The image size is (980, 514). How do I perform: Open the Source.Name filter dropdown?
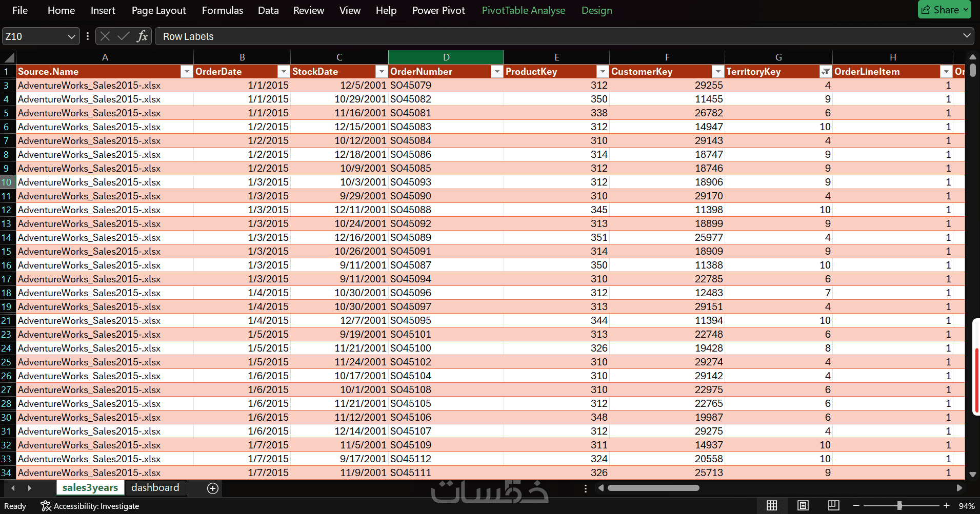(187, 72)
